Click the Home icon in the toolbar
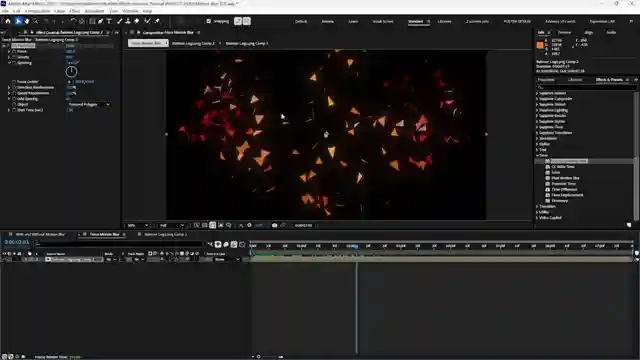The width and height of the screenshot is (640, 360). tap(8, 21)
